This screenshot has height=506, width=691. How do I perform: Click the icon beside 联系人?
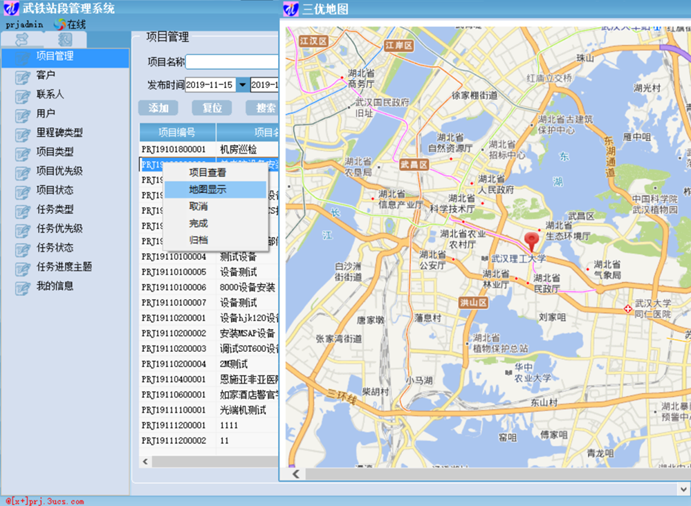coord(22,96)
